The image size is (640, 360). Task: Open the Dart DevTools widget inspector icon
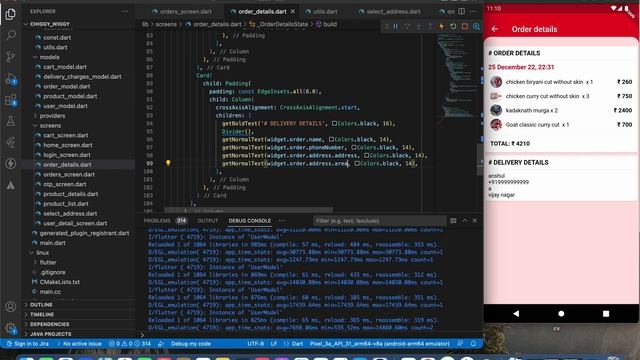[476, 27]
